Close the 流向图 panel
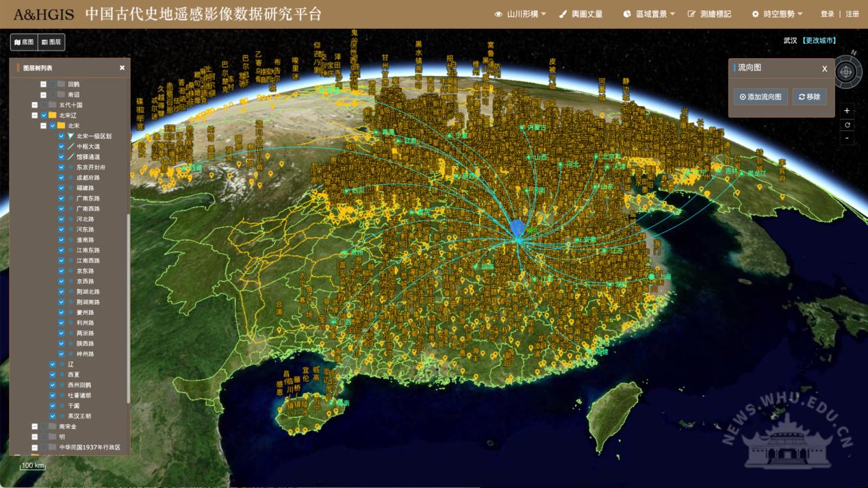 (824, 68)
